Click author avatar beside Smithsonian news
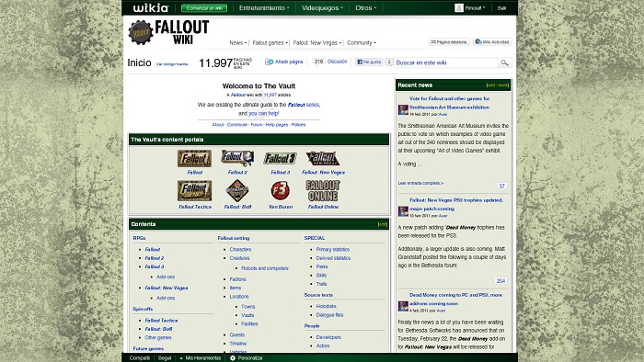Image resolution: width=644 pixels, height=362 pixels. click(x=403, y=110)
